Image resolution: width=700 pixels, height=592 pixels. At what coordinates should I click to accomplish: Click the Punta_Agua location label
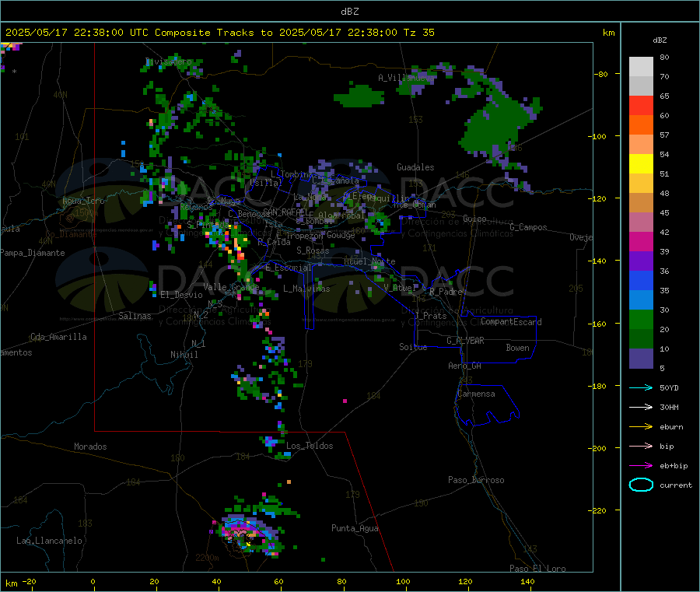click(x=355, y=528)
